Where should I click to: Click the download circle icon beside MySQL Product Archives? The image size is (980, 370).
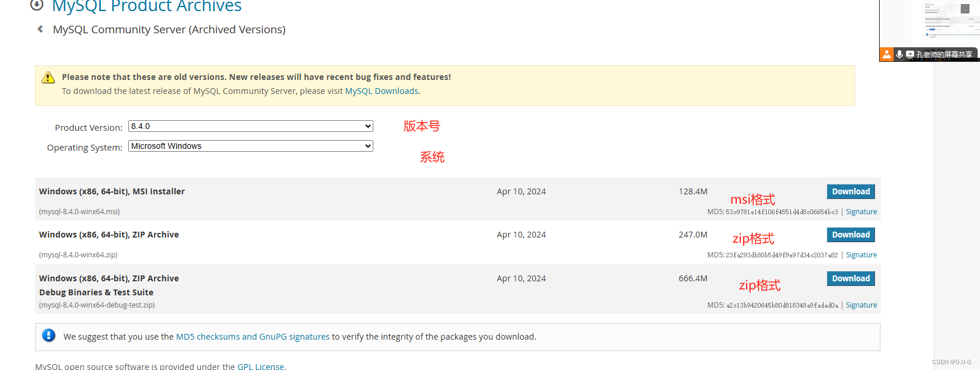pyautogui.click(x=37, y=5)
